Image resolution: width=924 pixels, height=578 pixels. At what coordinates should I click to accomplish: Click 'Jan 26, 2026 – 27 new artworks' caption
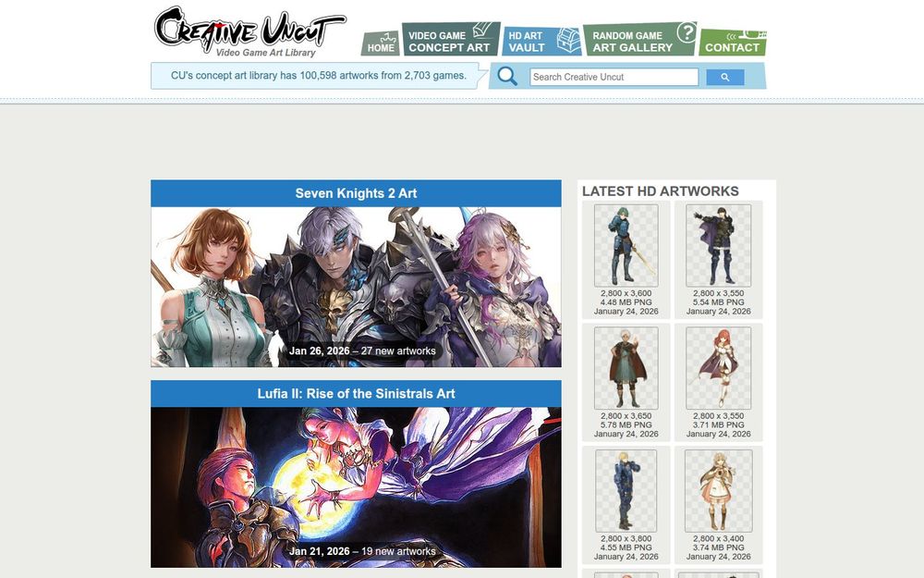click(362, 350)
